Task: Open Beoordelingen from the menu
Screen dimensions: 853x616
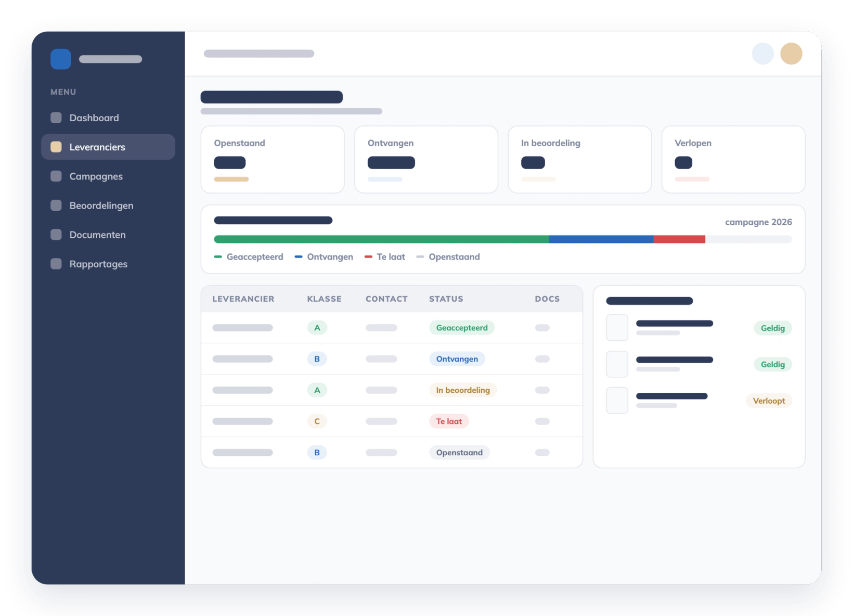Action: click(x=108, y=205)
